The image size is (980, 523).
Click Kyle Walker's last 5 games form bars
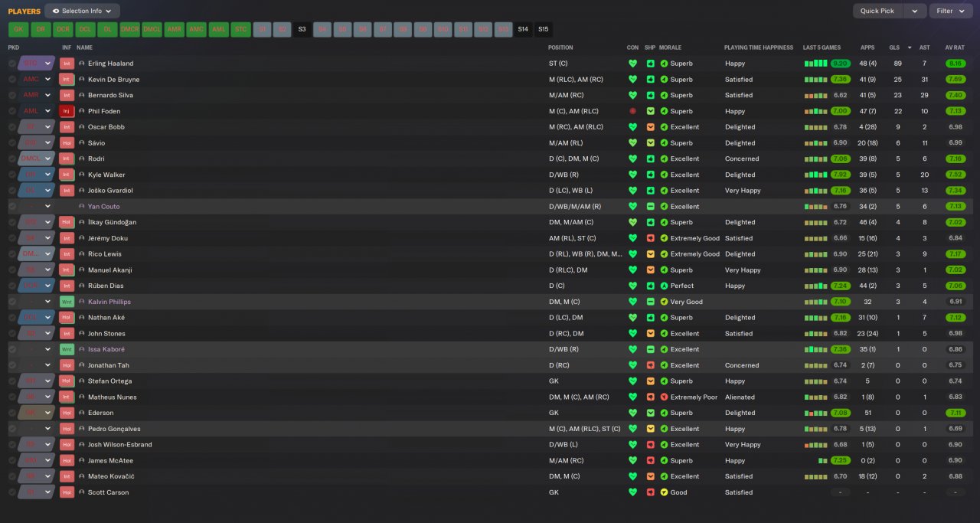[815, 175]
